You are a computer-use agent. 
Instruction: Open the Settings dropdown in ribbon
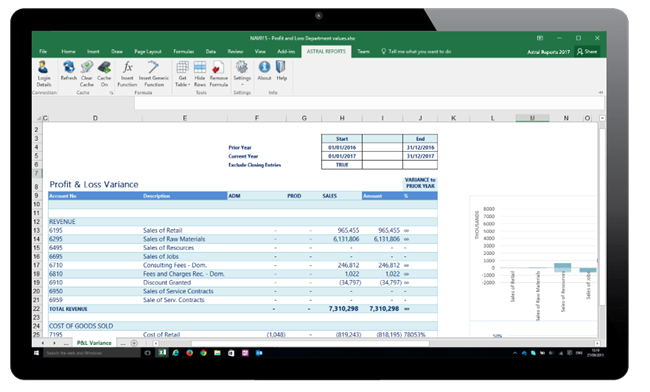tap(242, 74)
